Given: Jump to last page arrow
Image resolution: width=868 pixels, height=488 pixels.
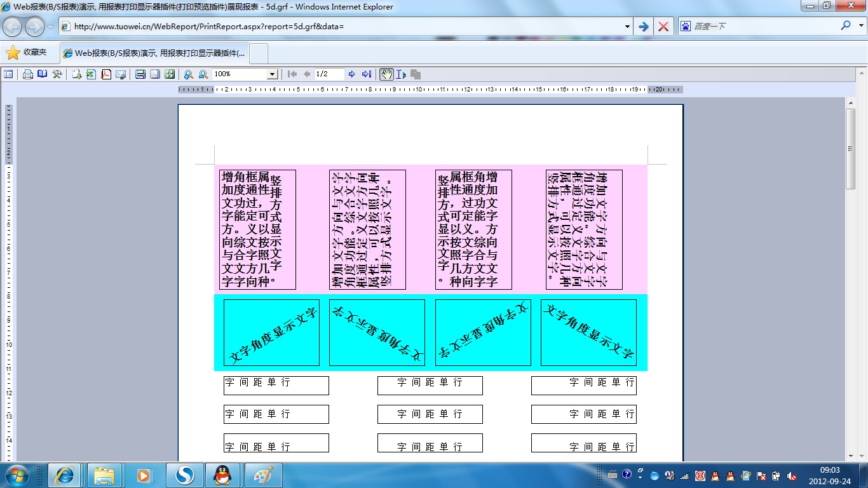Looking at the screenshot, I should (x=367, y=74).
